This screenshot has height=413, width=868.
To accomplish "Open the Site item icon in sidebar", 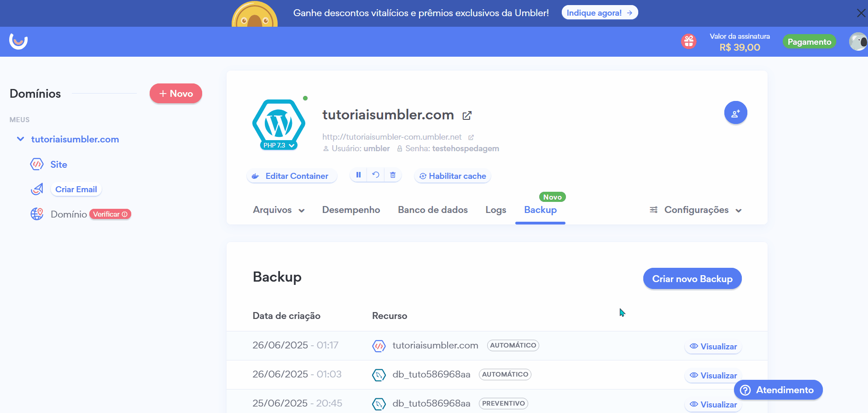I will [x=37, y=164].
